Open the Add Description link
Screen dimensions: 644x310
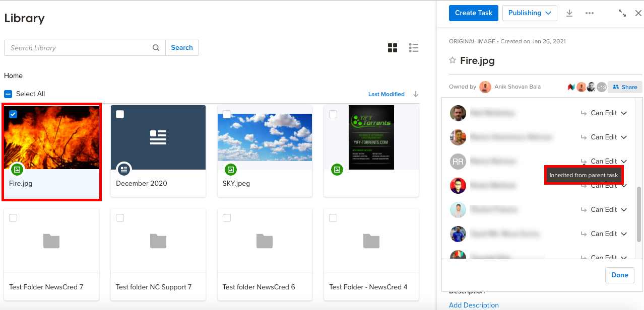click(474, 305)
